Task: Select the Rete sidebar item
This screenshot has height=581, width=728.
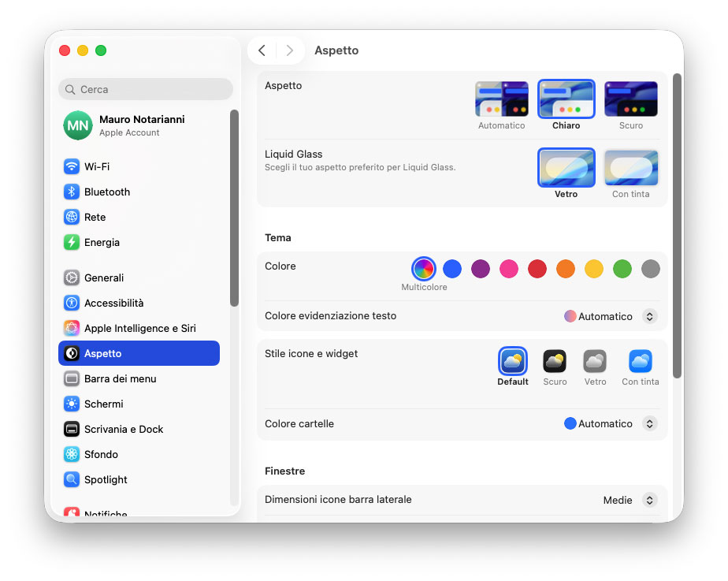Action: (x=95, y=218)
